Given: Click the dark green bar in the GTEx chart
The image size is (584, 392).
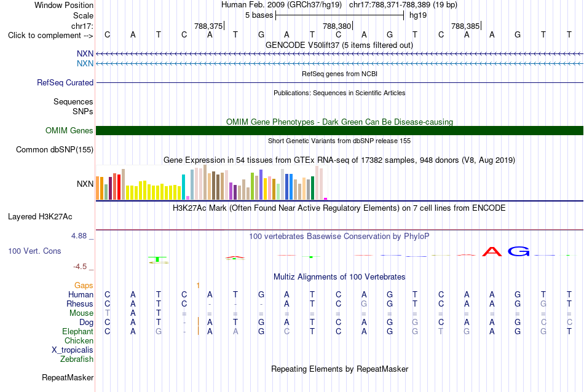Looking at the screenshot, I should [x=312, y=188].
